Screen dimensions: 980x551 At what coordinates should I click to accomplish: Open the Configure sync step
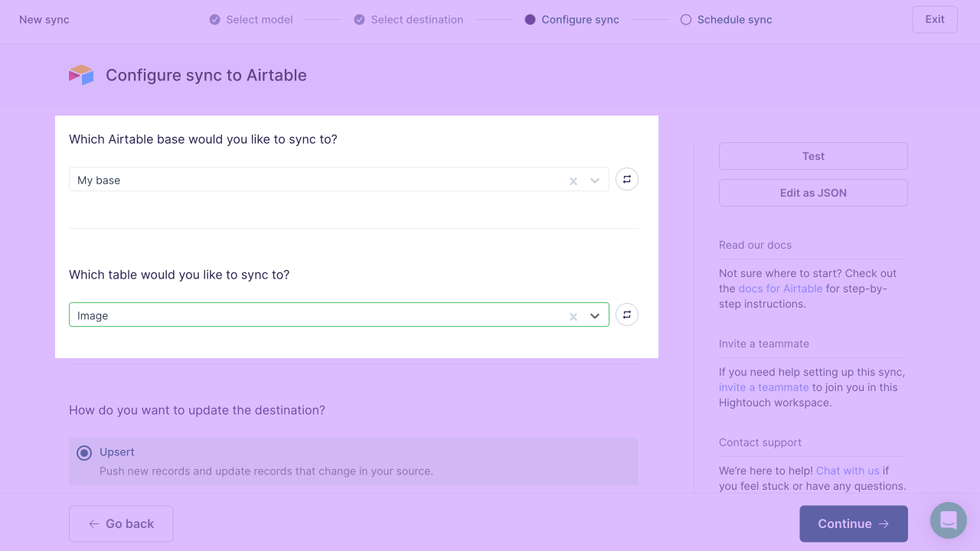[572, 20]
